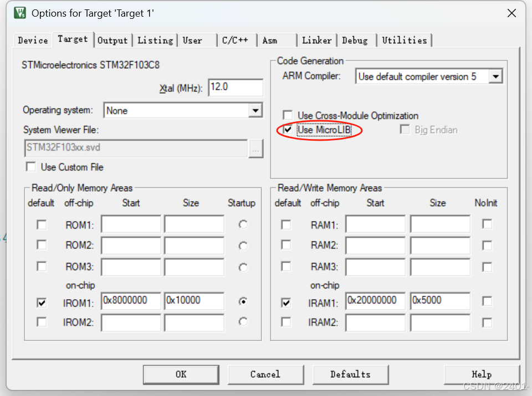Click the Help button
This screenshot has height=396, width=532.
click(482, 374)
